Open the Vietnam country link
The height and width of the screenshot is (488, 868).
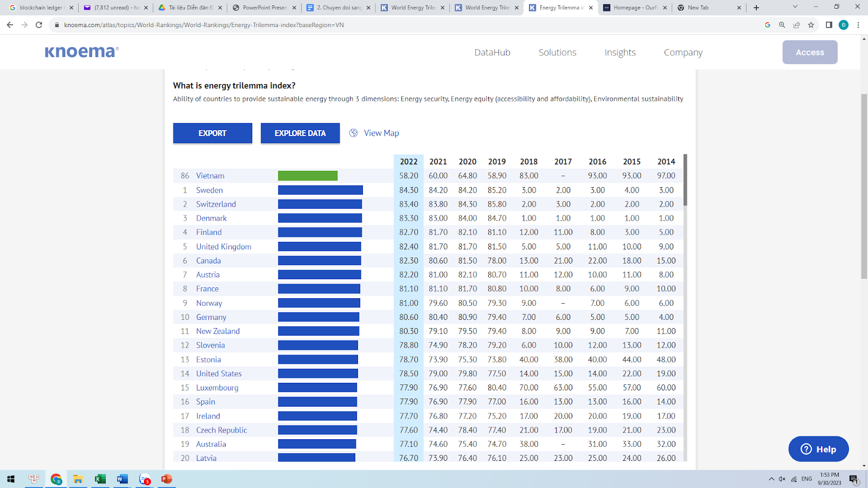coord(210,176)
